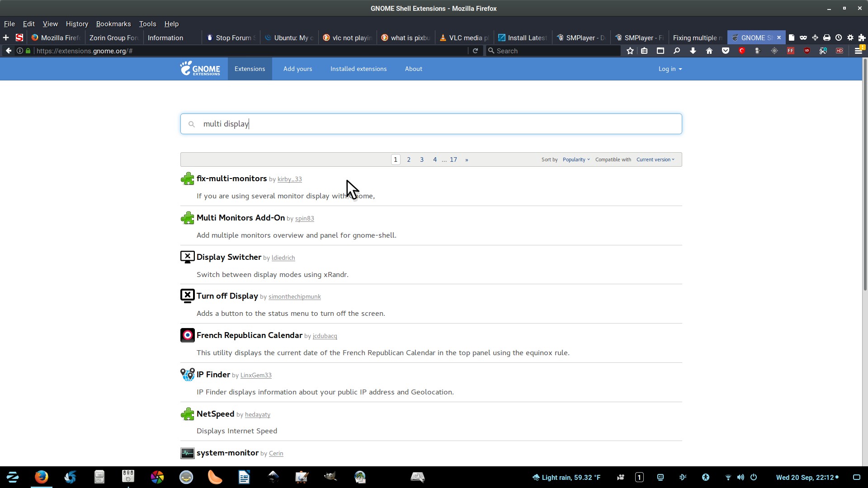Open Multi Monitors Add-On extension
The width and height of the screenshot is (868, 488).
(241, 218)
